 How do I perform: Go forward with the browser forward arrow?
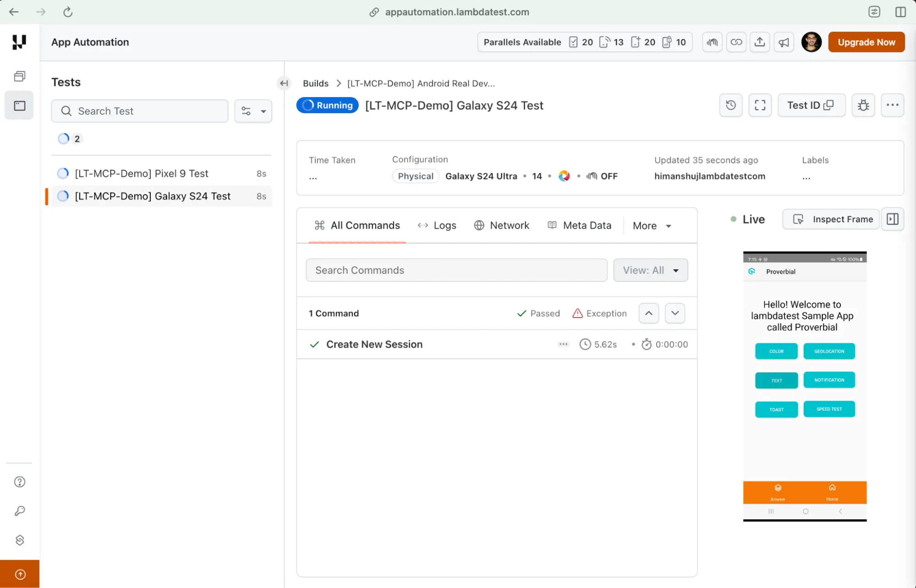click(41, 12)
